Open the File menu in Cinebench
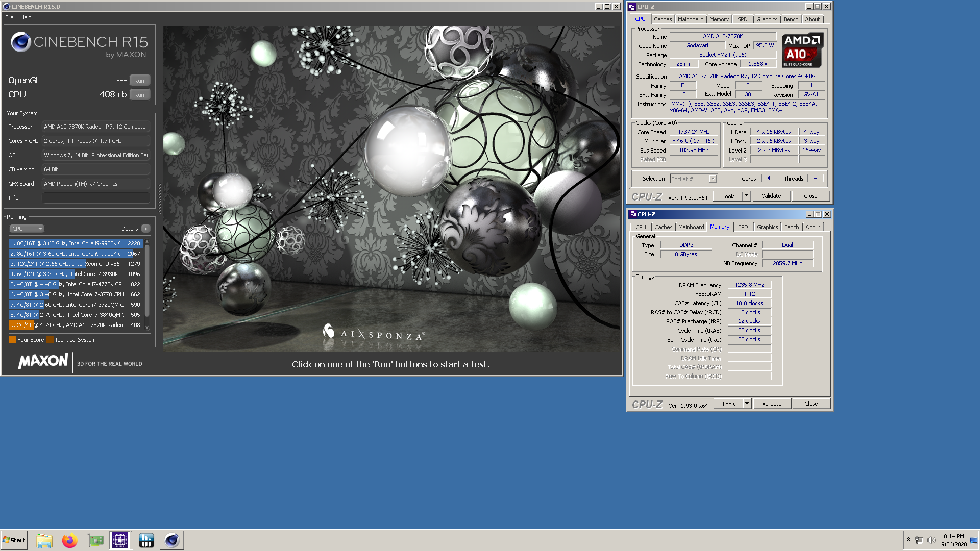980x551 pixels. click(x=9, y=17)
